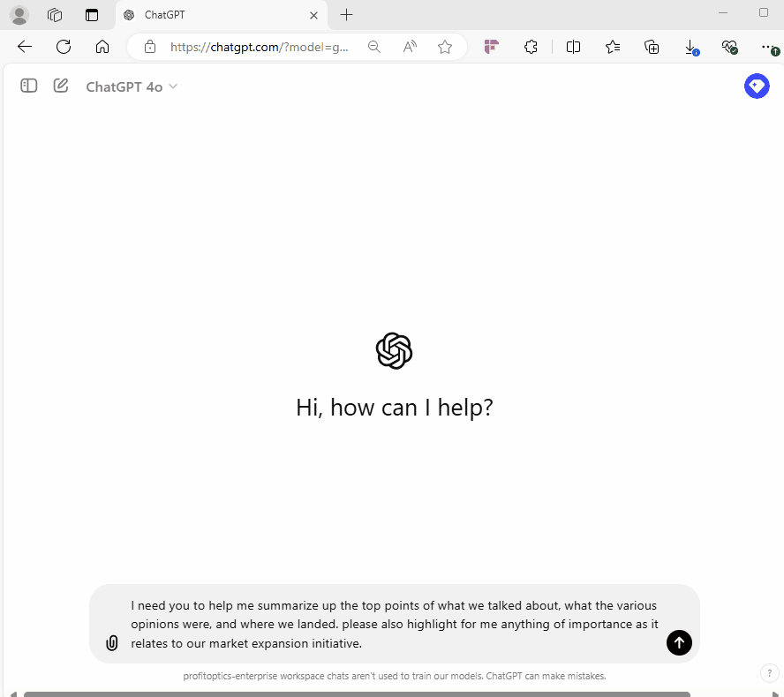Viewport: 784px width, 697px height.
Task: Open the help question mark button
Action: pyautogui.click(x=770, y=673)
